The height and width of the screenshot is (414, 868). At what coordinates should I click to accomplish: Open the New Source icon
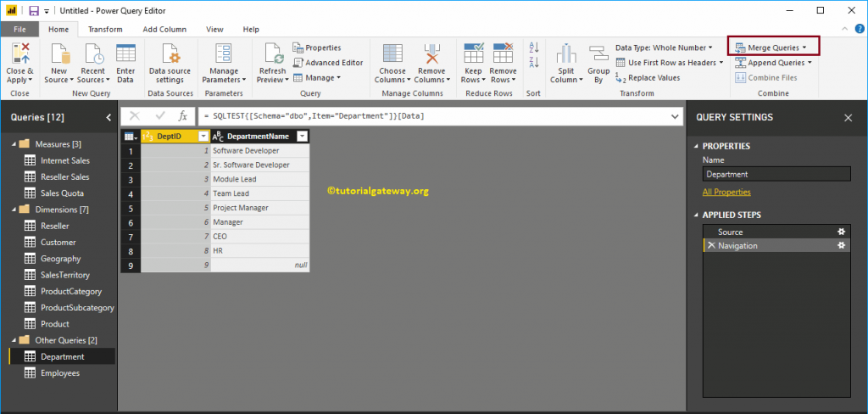(59, 53)
